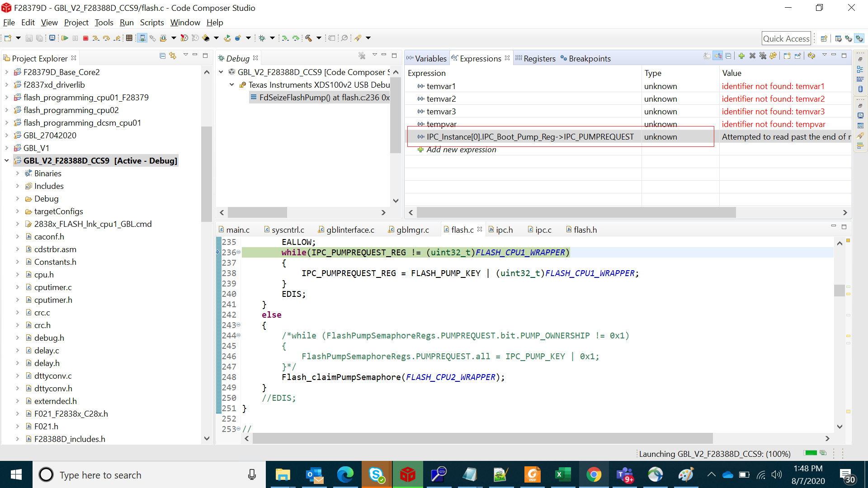This screenshot has height=488, width=868.
Task: Toggle Link with Editor in Project Explorer
Action: tap(173, 56)
